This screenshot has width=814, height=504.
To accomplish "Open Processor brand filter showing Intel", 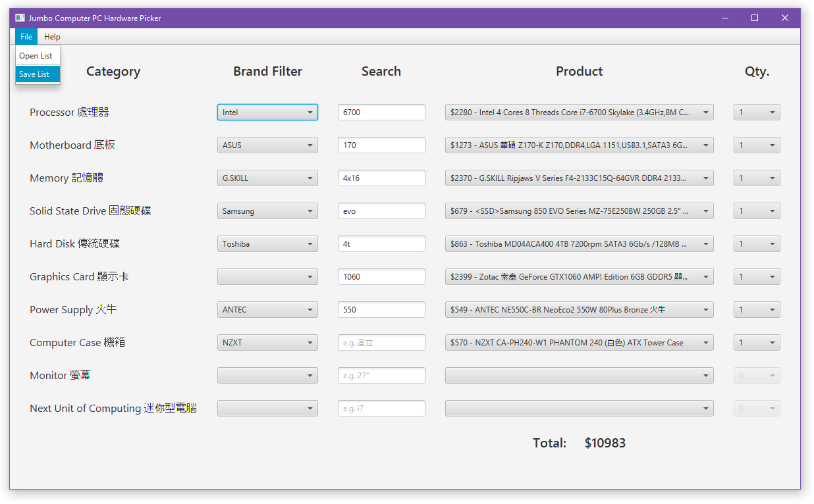I will pos(267,113).
